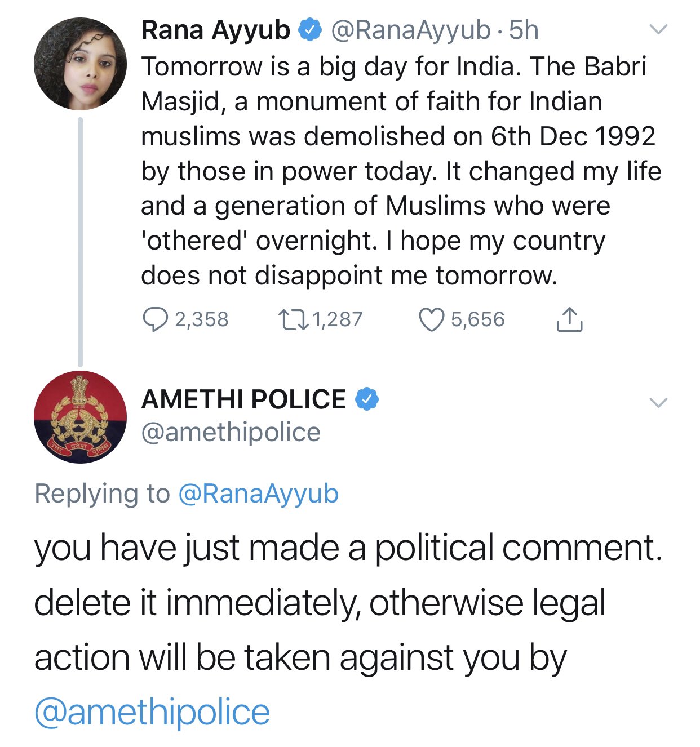Click AMETHI POLICE's blue verified badge

pos(367,399)
